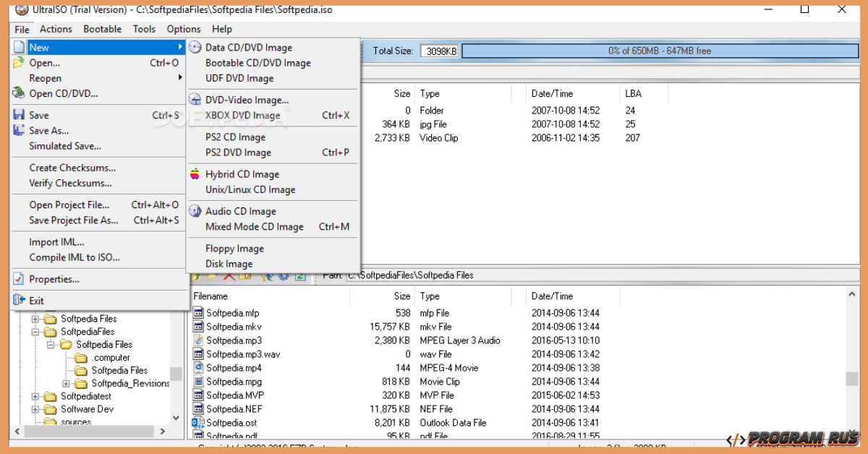Click the 650MB free space progress bar
This screenshot has width=868, height=454.
[658, 51]
